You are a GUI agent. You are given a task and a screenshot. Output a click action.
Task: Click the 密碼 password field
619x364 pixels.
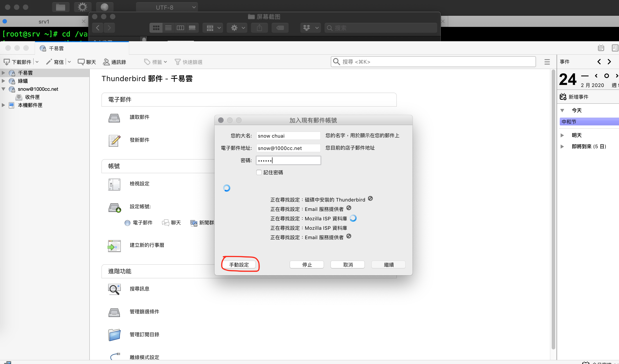coord(288,160)
